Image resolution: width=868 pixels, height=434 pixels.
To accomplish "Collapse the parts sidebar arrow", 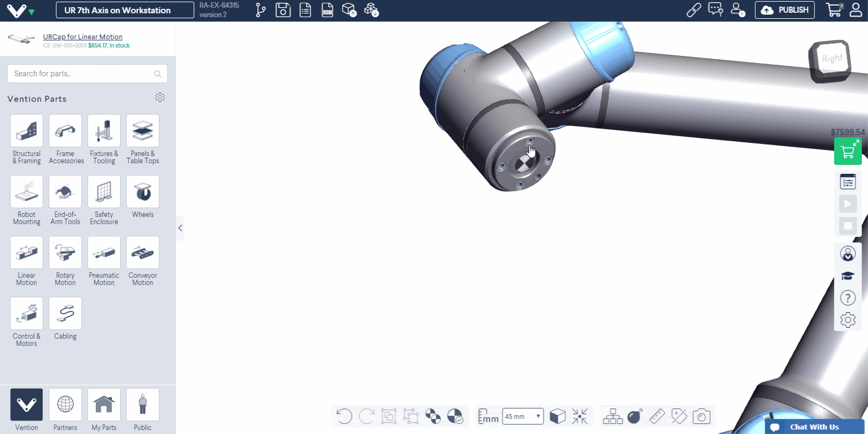I will 180,228.
